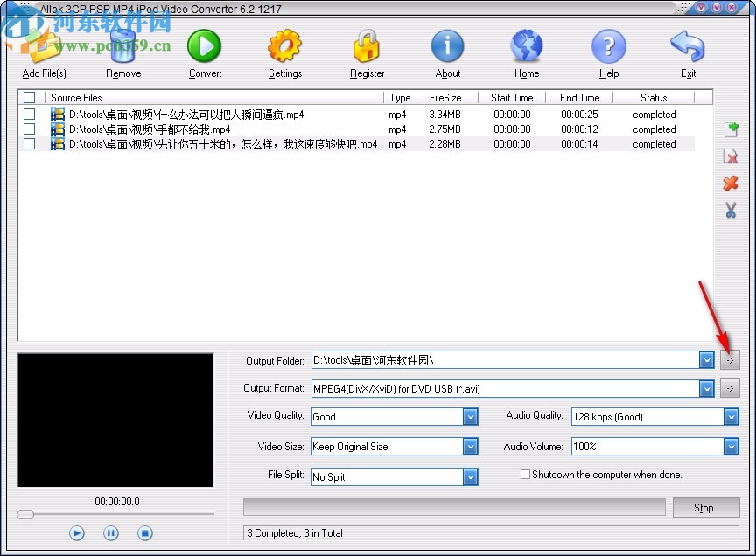The image size is (756, 556).
Task: Exit the program via the Exit icon
Action: click(688, 48)
